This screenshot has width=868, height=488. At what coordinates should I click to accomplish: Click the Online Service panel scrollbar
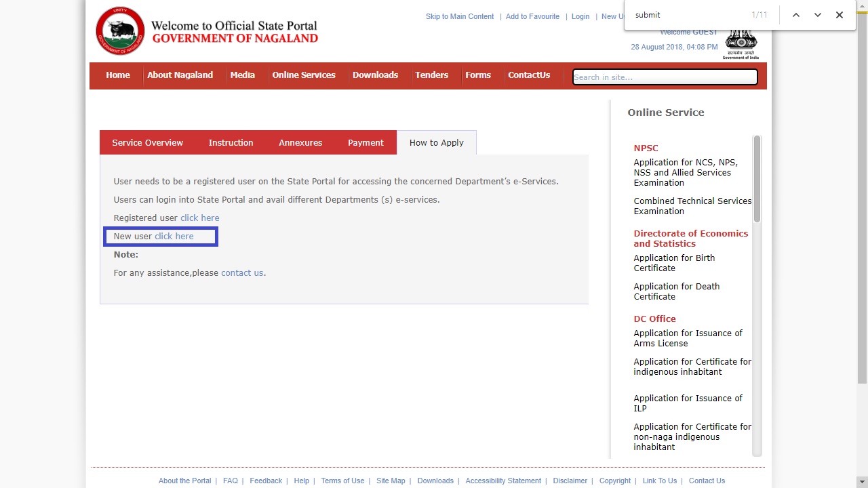[757, 179]
